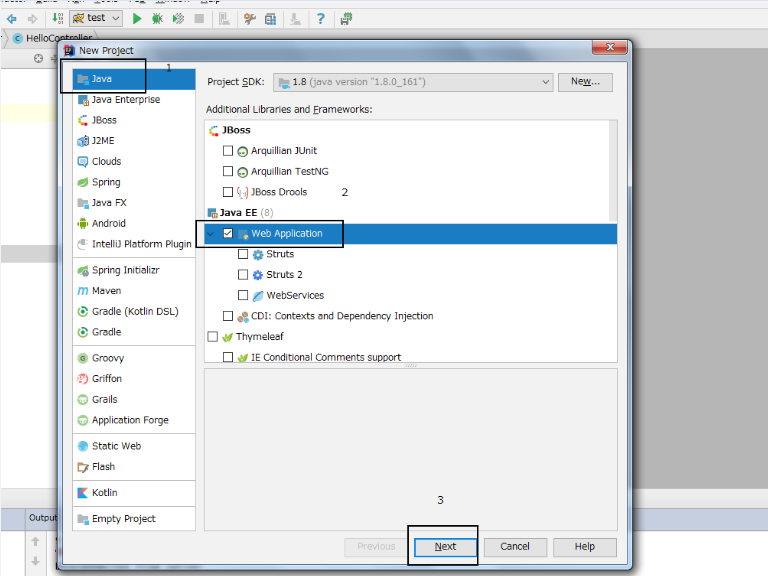Click the New... SDK button
The image size is (768, 576).
pos(585,82)
